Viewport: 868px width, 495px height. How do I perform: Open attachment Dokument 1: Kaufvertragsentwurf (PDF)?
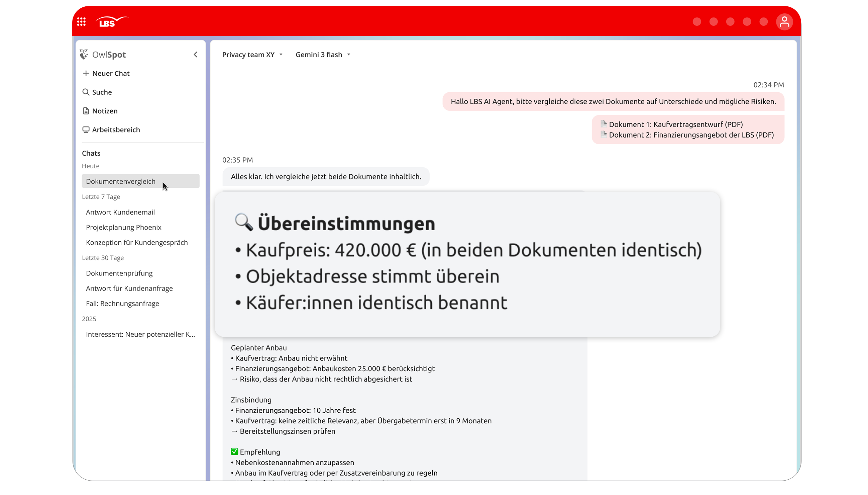pyautogui.click(x=672, y=125)
